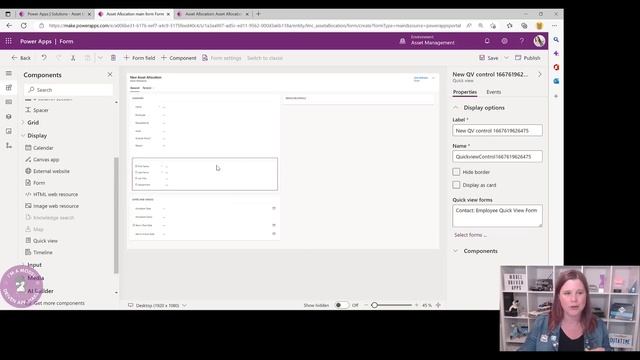The width and height of the screenshot is (640, 360).
Task: Save the form
Action: tap(489, 58)
